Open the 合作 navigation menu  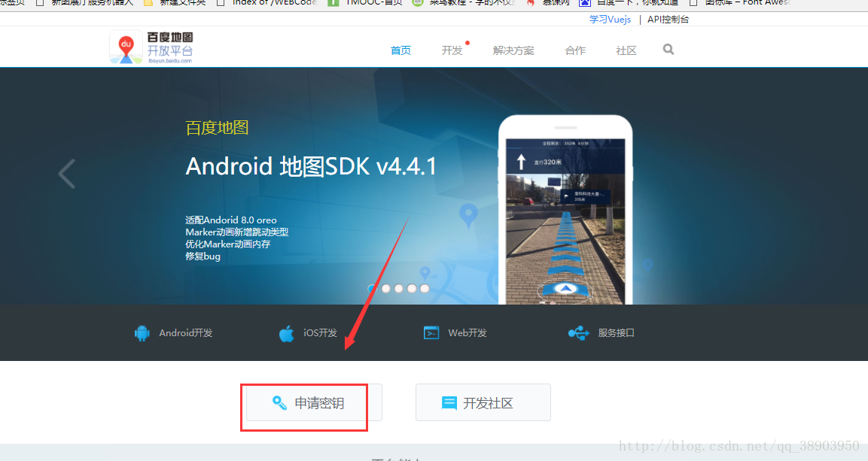pyautogui.click(x=575, y=50)
